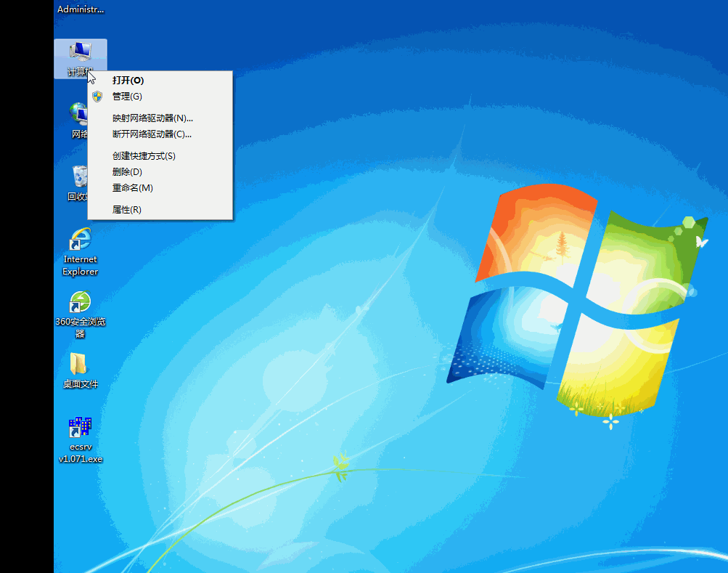Select the Computer (计算机) desktop icon
Screen dimensions: 728x573
pyautogui.click(x=81, y=59)
